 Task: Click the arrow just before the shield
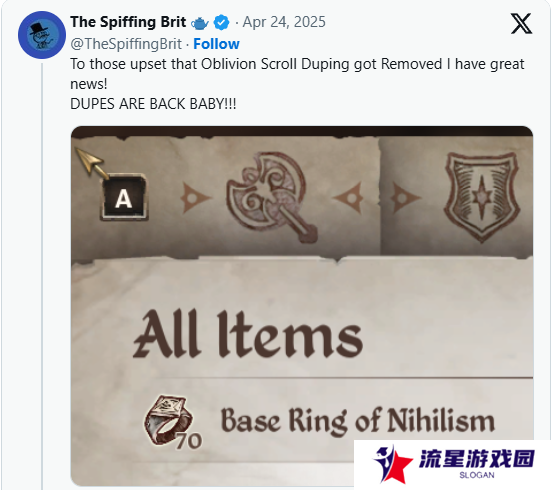point(405,197)
